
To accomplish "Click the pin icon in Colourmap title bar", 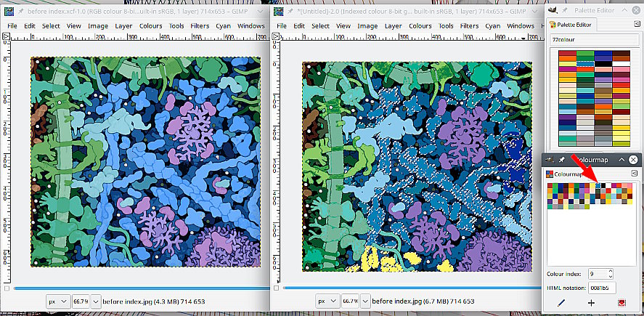I will point(563,159).
